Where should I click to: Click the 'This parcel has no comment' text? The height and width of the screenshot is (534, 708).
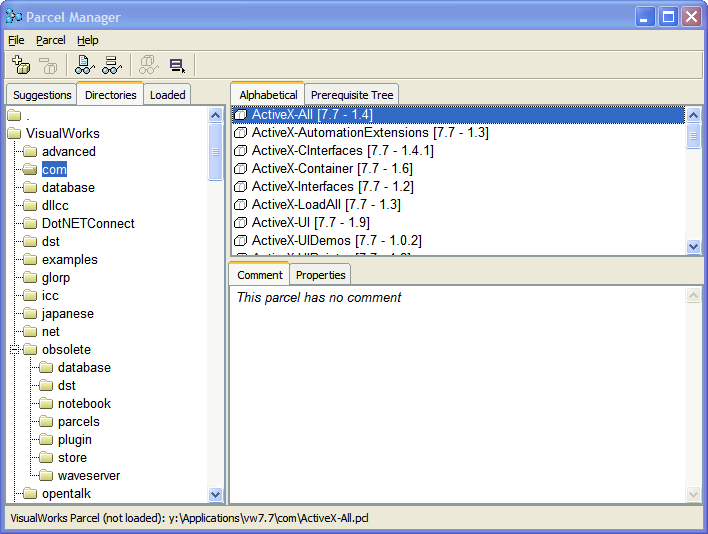tap(319, 297)
